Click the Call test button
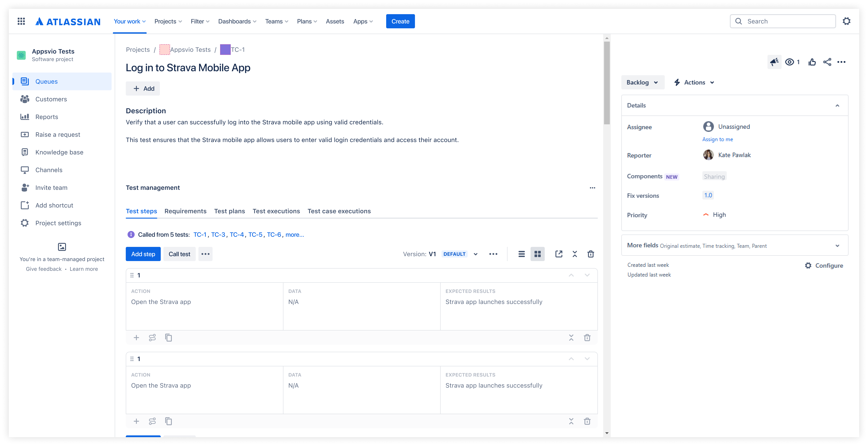Viewport: 868px width, 446px height. click(179, 254)
